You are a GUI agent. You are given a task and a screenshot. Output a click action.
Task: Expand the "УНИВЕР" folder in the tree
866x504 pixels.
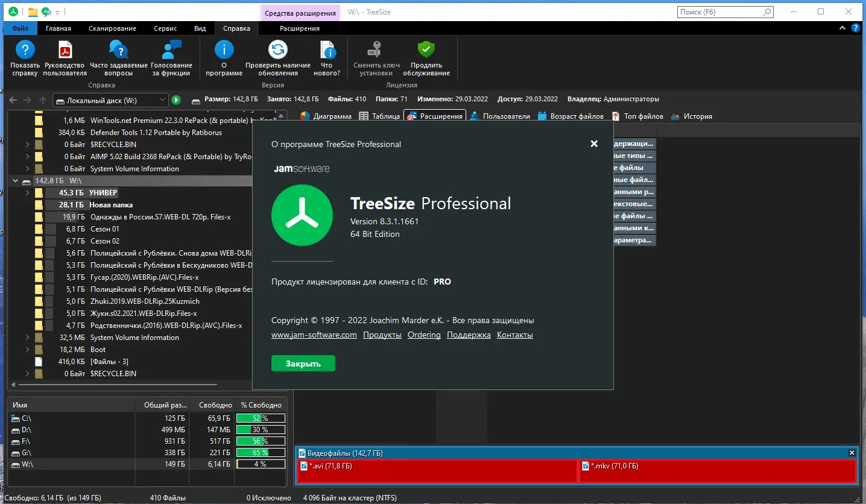28,192
